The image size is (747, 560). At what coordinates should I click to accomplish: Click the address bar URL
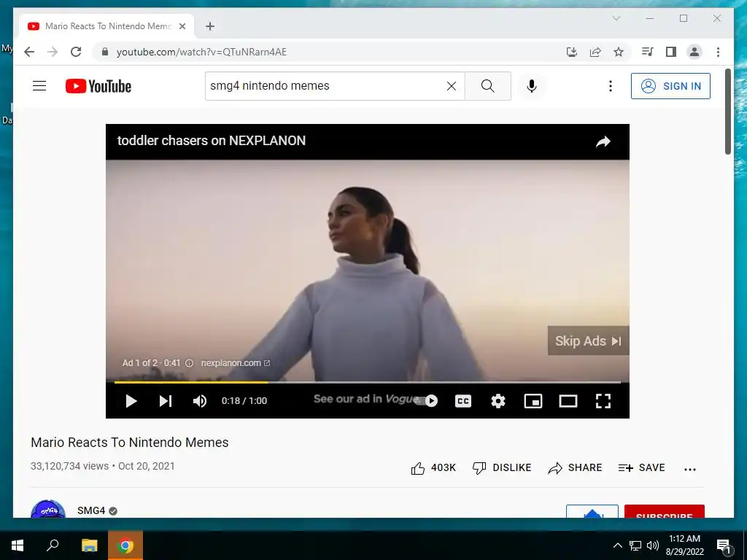coord(201,52)
